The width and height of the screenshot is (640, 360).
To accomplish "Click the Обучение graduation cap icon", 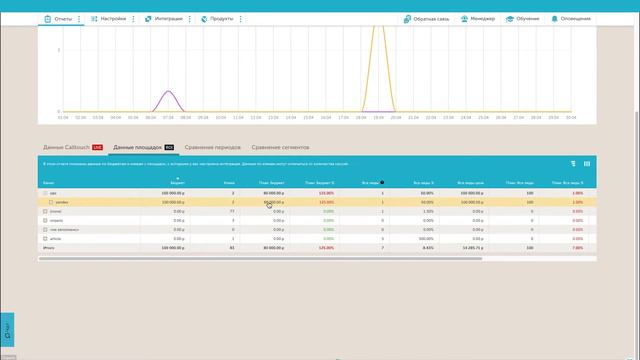I will click(510, 19).
